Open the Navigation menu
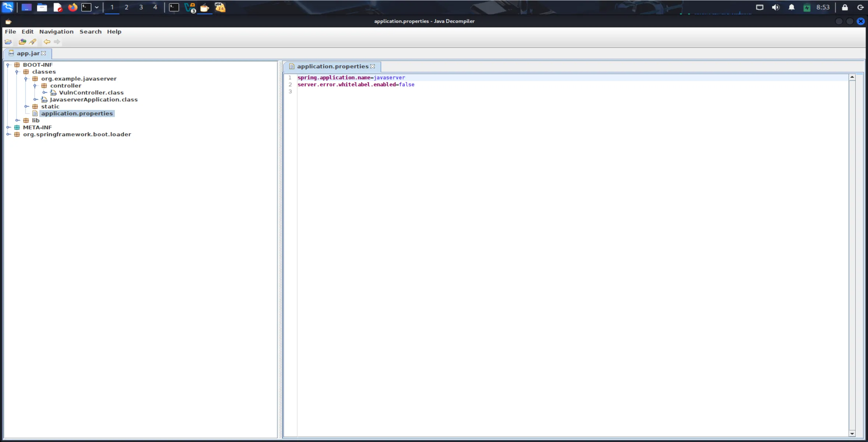This screenshot has height=442, width=868. pyautogui.click(x=56, y=32)
